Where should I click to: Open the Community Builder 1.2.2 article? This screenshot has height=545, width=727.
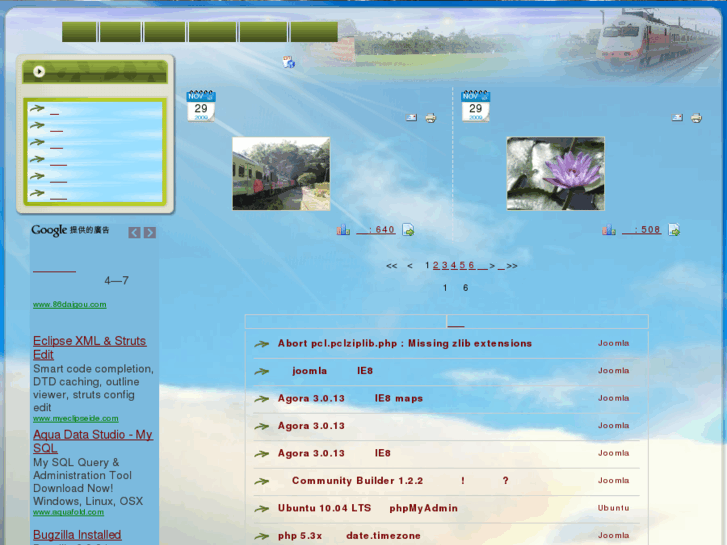pos(400,481)
